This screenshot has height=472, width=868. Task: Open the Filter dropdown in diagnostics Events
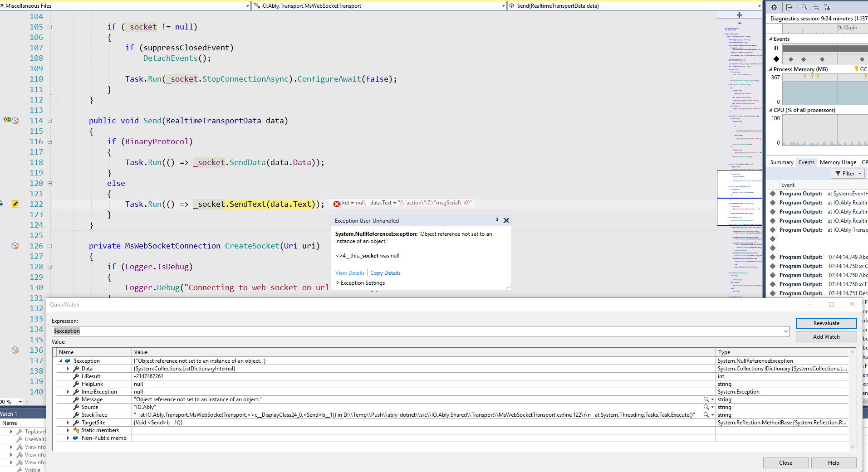tap(848, 174)
